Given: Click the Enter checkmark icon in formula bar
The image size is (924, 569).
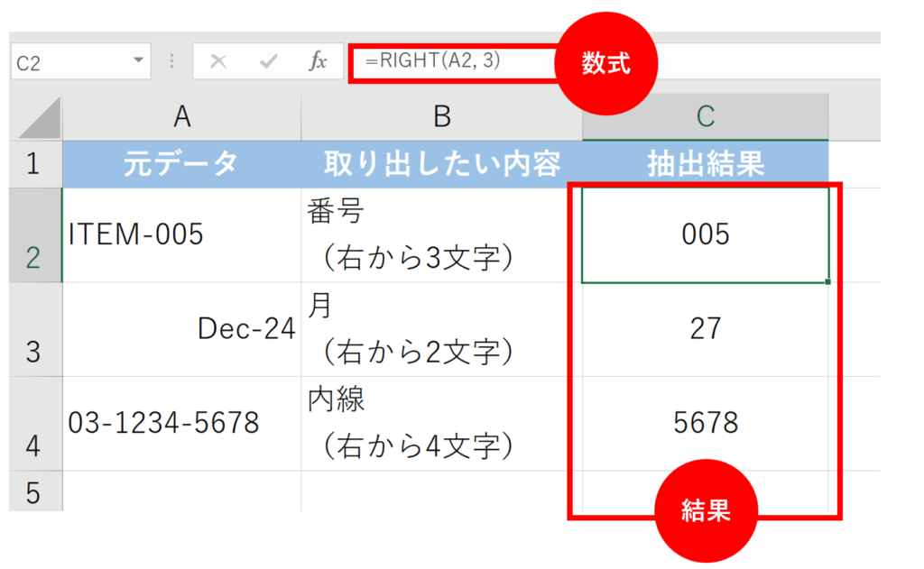Looking at the screenshot, I should coord(268,61).
